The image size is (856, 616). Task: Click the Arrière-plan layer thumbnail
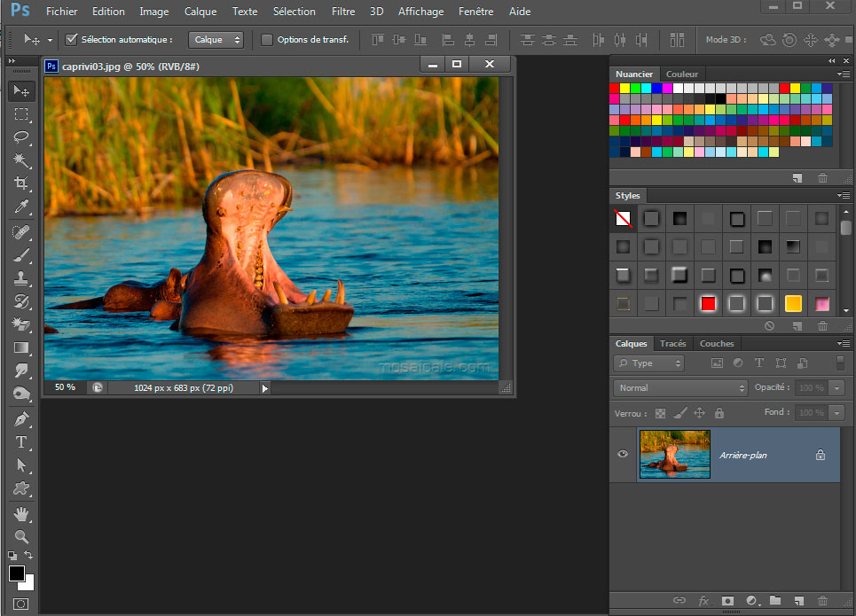674,455
